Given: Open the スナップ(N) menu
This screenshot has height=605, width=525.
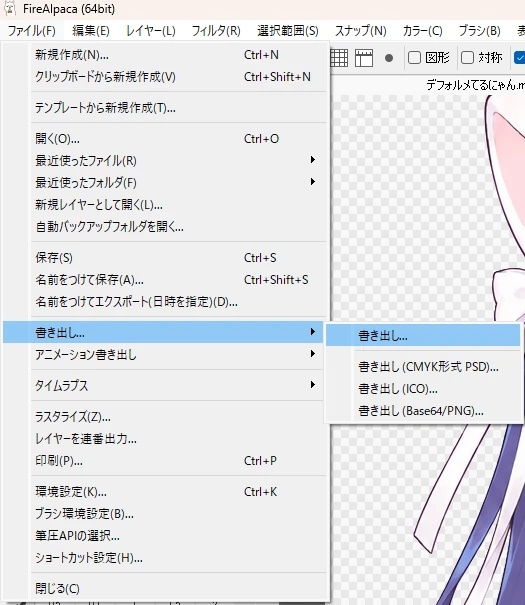Looking at the screenshot, I should click(360, 30).
